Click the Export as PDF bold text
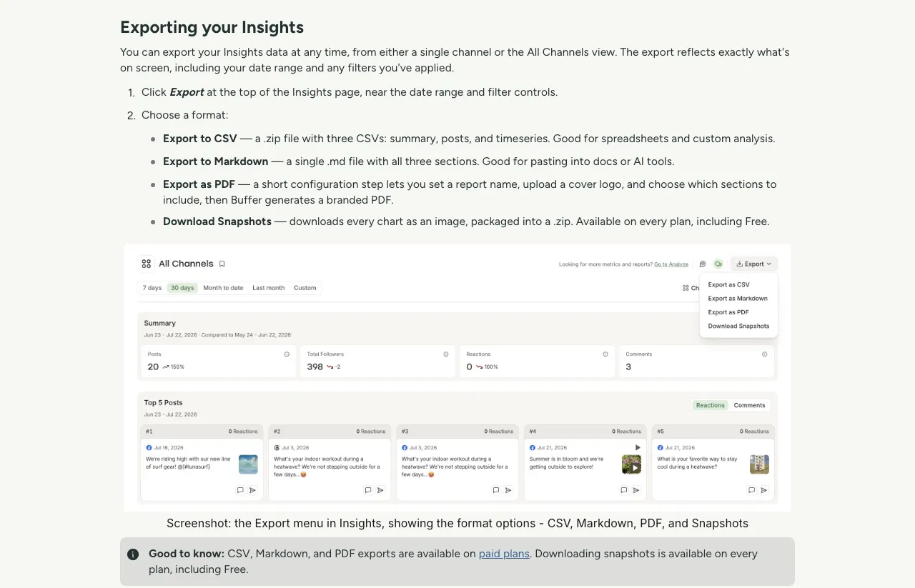The image size is (915, 588). (x=199, y=184)
